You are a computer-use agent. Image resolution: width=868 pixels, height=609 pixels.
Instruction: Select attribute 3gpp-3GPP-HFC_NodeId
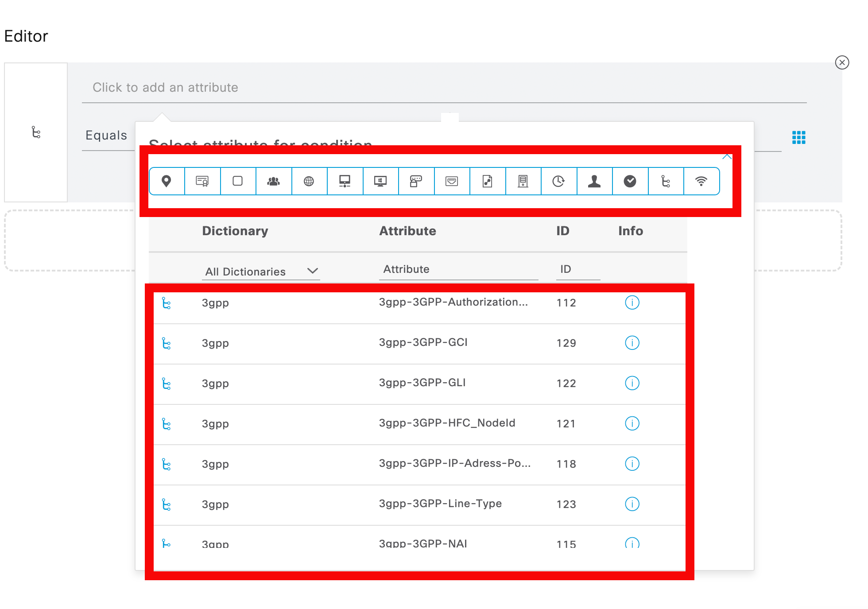coord(447,423)
